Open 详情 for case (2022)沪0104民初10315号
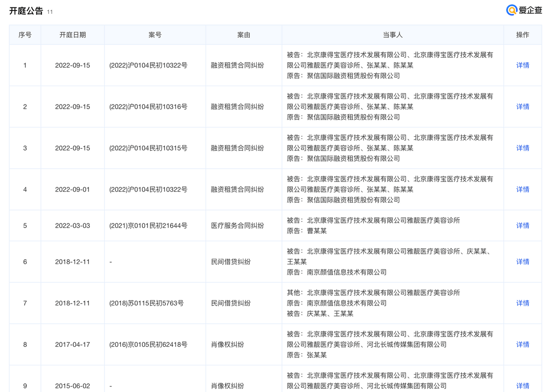This screenshot has width=553, height=392. [522, 148]
